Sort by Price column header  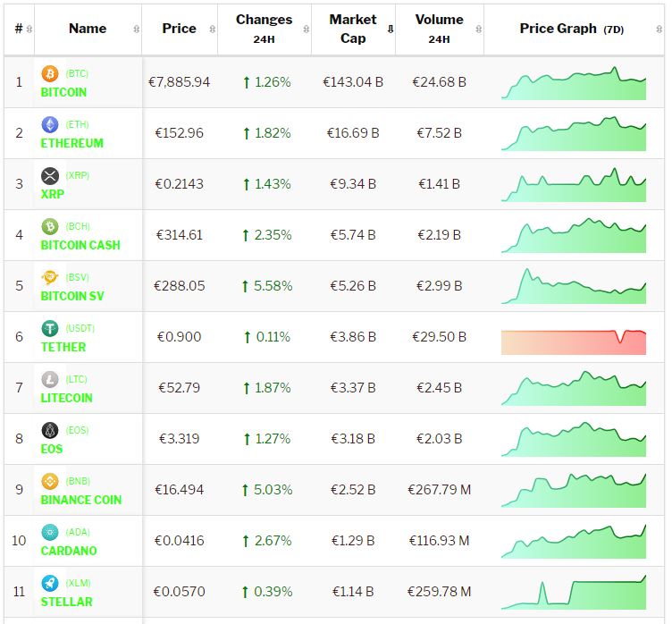(x=179, y=29)
